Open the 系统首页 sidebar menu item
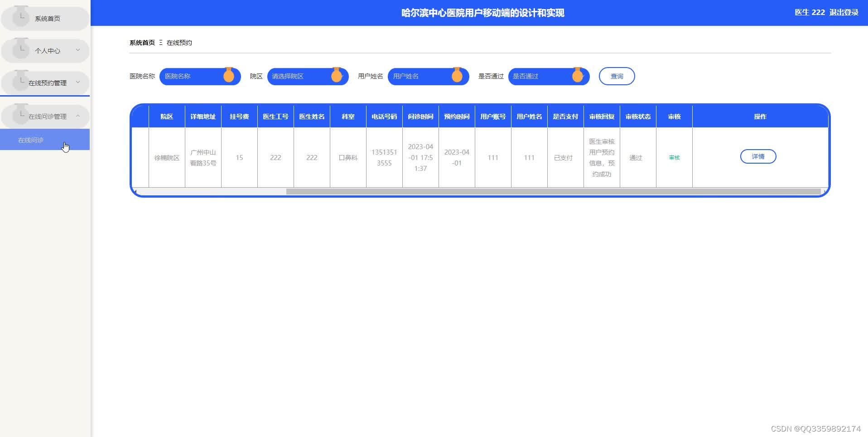868x437 pixels. point(45,19)
